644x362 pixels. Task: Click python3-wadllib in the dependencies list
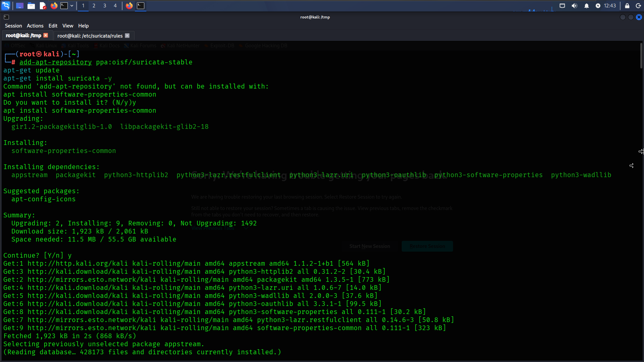coord(581,175)
